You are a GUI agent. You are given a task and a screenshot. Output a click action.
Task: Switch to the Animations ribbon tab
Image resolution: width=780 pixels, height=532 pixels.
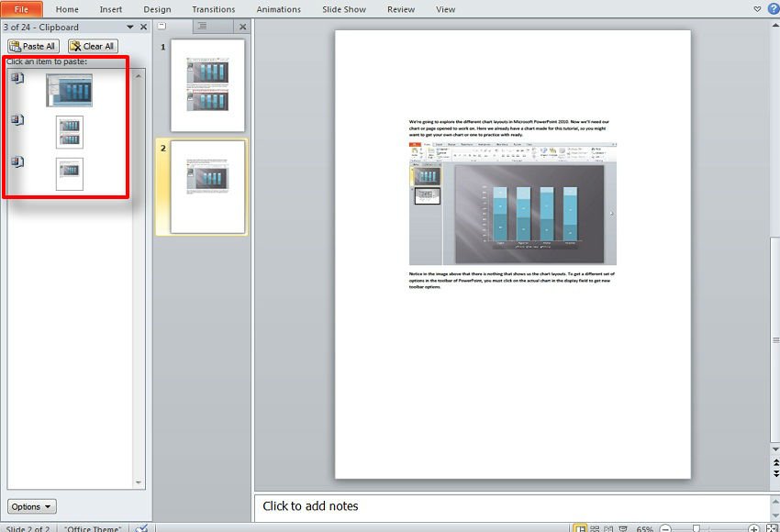click(278, 8)
